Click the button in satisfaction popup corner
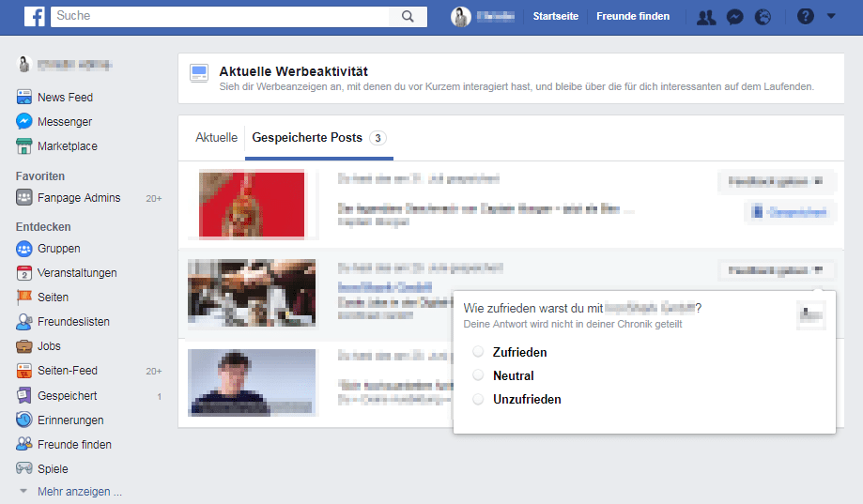Image resolution: width=863 pixels, height=504 pixels. pos(811,315)
